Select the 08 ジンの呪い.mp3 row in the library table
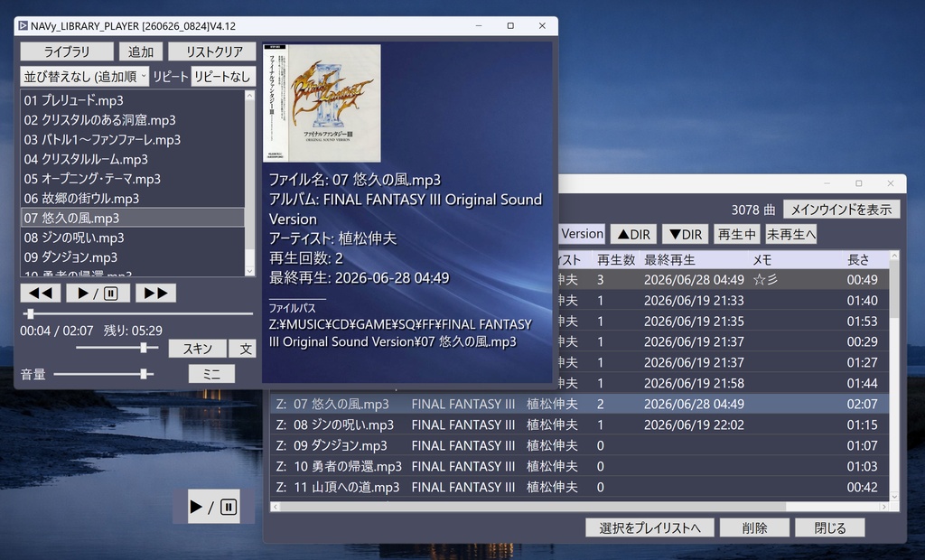This screenshot has height=560, width=925. click(579, 425)
